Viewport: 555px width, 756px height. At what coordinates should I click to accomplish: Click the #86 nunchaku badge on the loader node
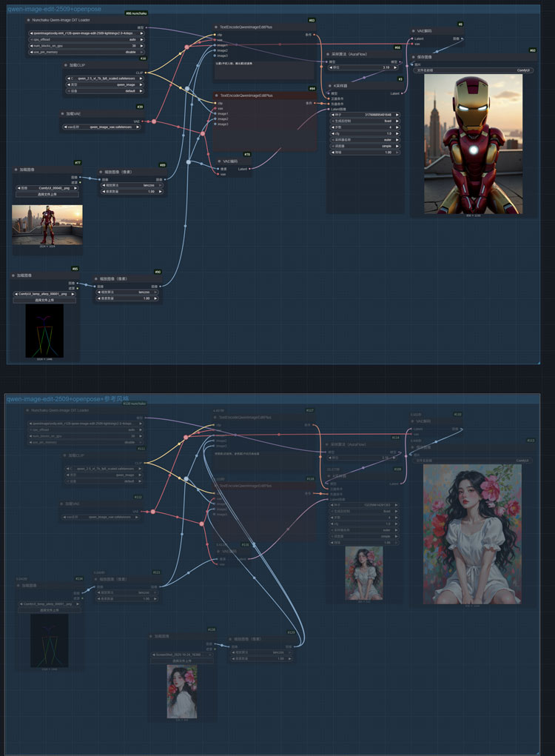135,13
